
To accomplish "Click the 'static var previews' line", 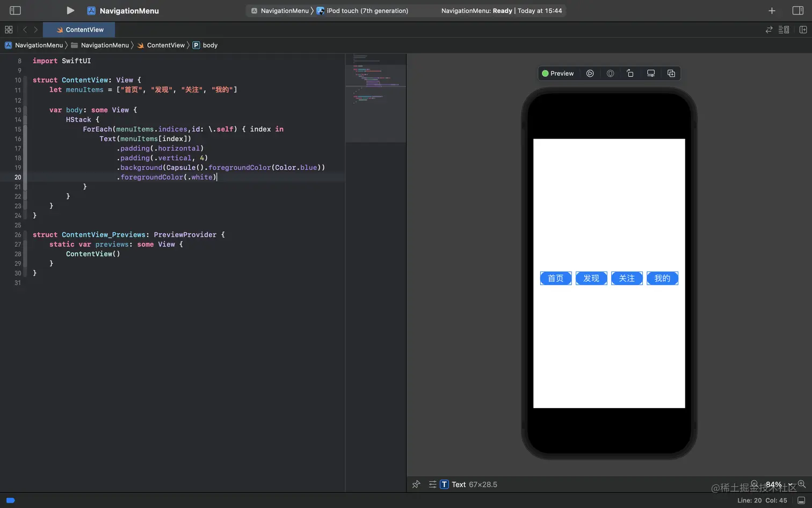I will (116, 245).
